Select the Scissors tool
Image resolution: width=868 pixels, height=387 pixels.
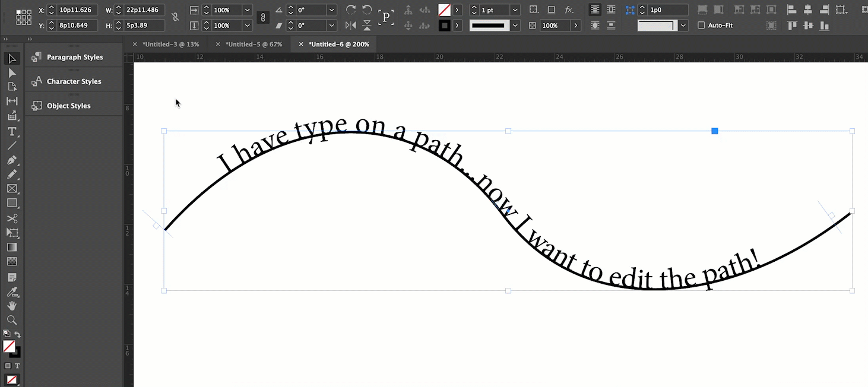click(12, 218)
